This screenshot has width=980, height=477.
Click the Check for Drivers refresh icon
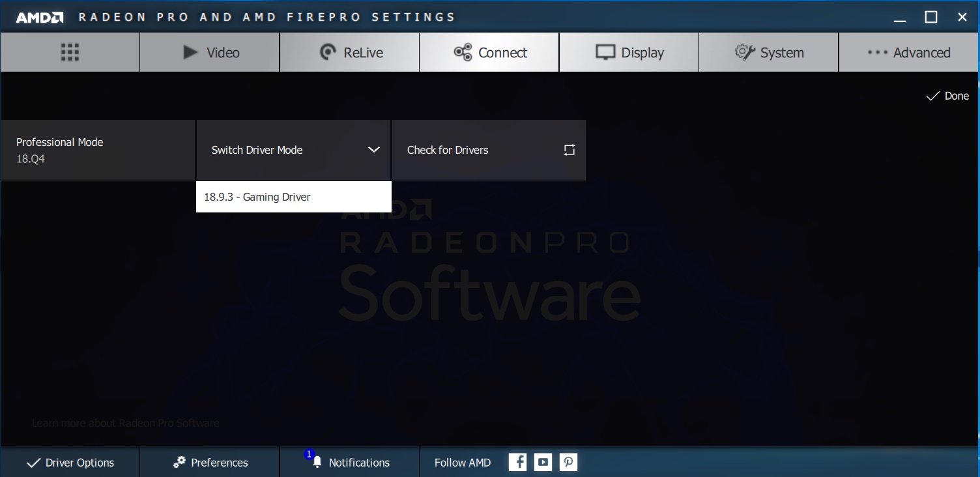point(569,150)
